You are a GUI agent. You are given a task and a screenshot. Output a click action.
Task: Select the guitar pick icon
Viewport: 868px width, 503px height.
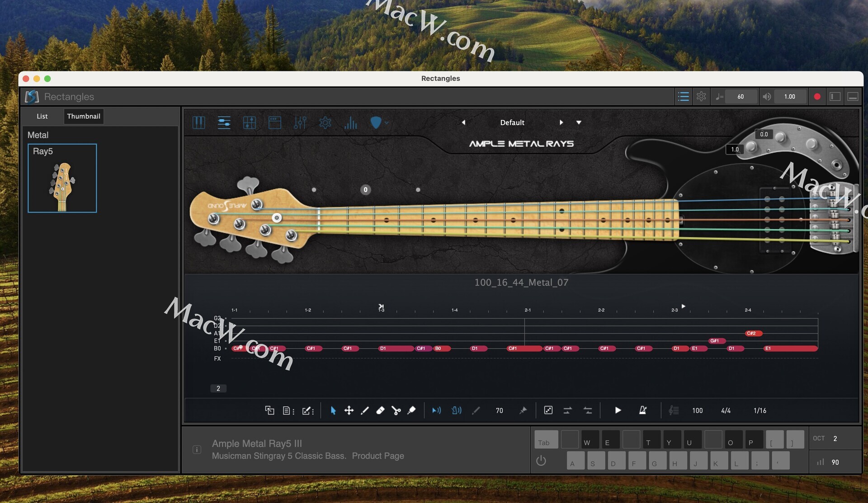[x=376, y=122]
